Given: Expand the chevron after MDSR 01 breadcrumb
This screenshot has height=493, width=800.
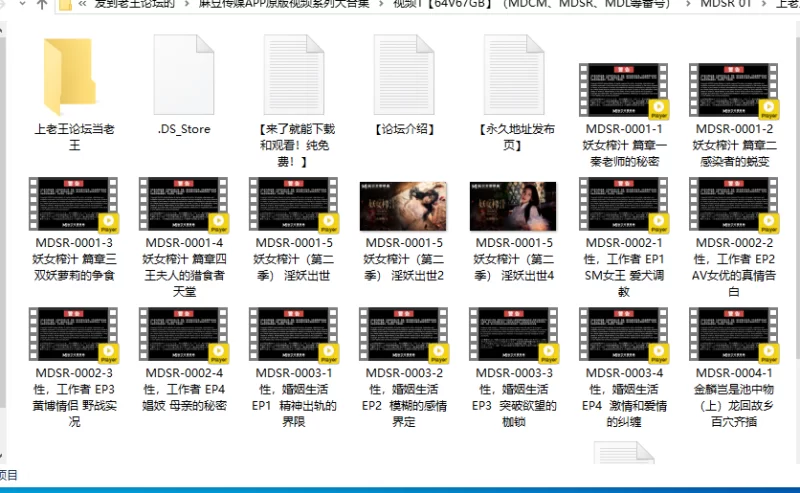Looking at the screenshot, I should click(764, 4).
